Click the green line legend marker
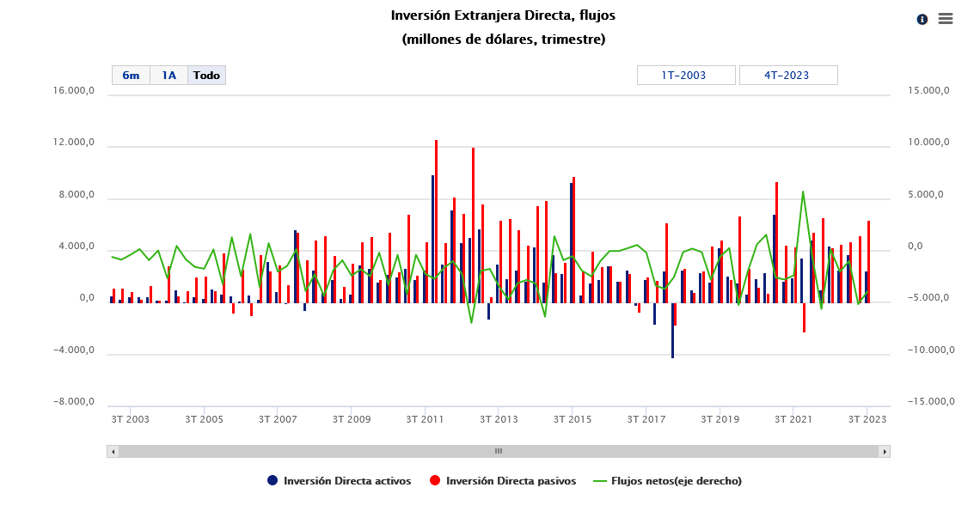The image size is (980, 524). pos(600,481)
